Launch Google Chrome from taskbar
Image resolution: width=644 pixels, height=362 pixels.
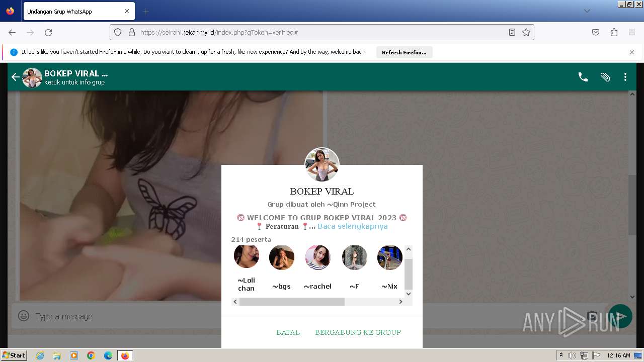point(91,355)
